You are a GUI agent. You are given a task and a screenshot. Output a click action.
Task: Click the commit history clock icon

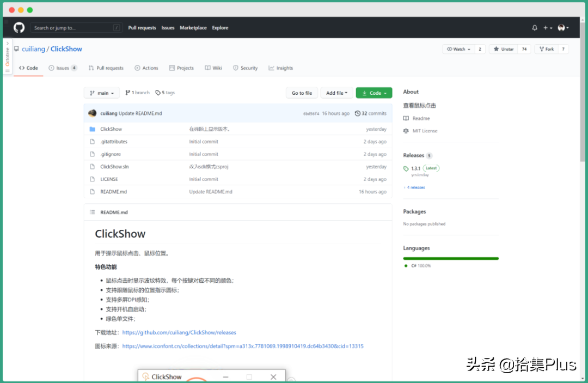[x=357, y=113]
